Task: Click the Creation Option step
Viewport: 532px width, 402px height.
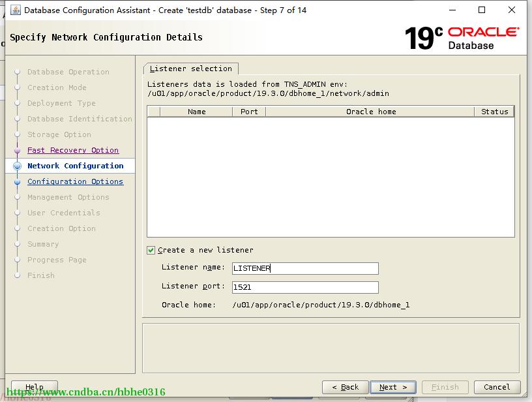Action: (x=61, y=228)
